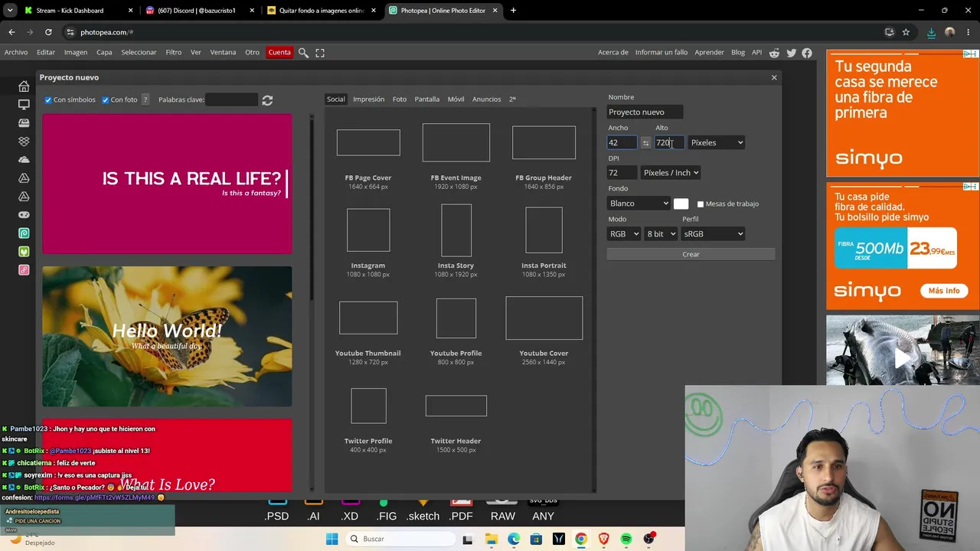Reload the page in Chrome
The image size is (980, 551).
[48, 32]
